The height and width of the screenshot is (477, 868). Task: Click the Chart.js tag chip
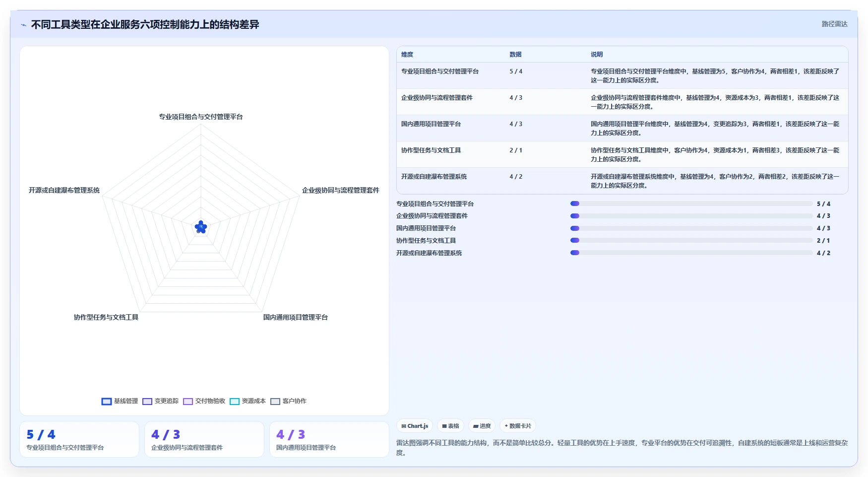(x=415, y=426)
